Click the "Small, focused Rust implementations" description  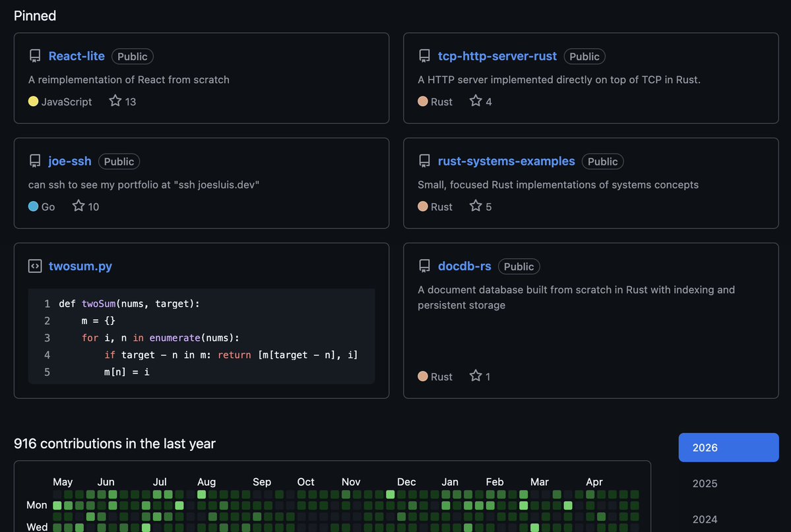coord(558,185)
